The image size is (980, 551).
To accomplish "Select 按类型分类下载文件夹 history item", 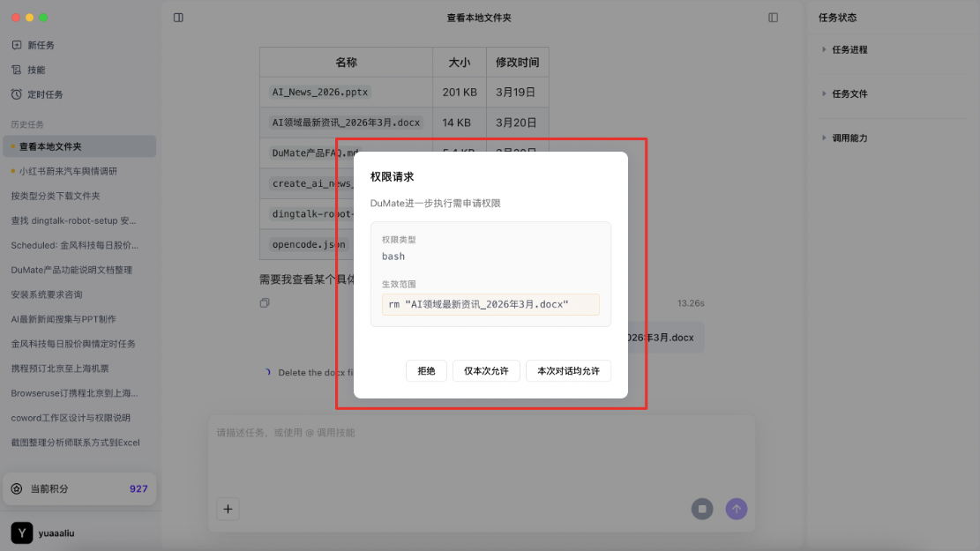I will (x=56, y=196).
